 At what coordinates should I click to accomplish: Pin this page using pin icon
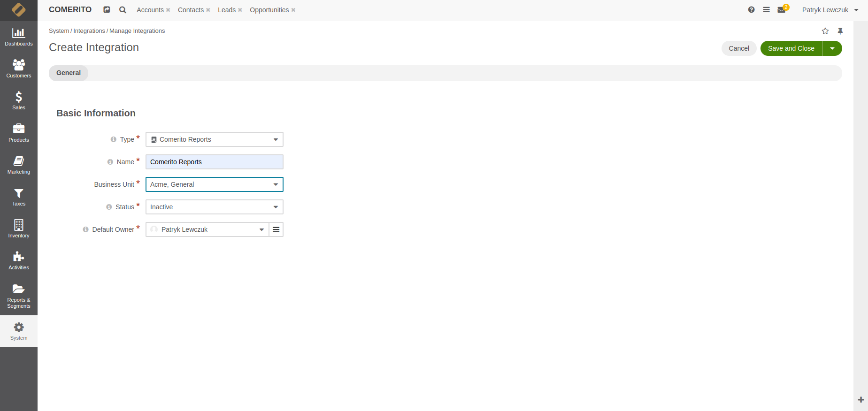840,31
